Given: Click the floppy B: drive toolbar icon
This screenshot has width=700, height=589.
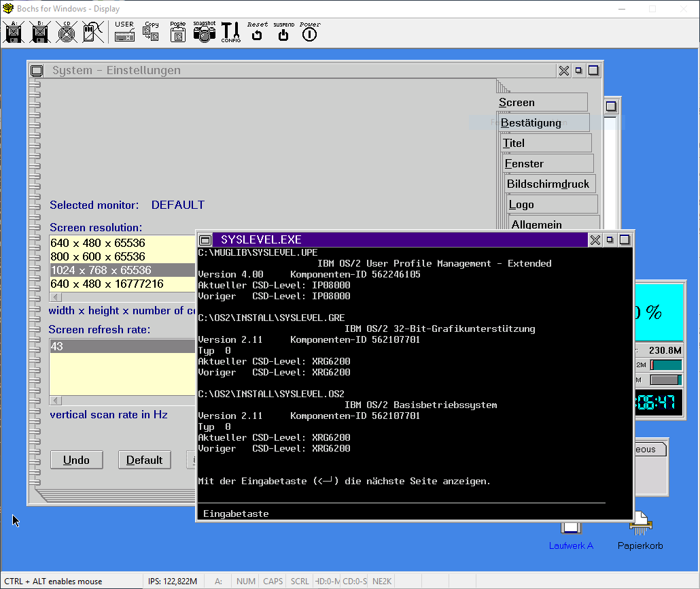Looking at the screenshot, I should [x=39, y=32].
